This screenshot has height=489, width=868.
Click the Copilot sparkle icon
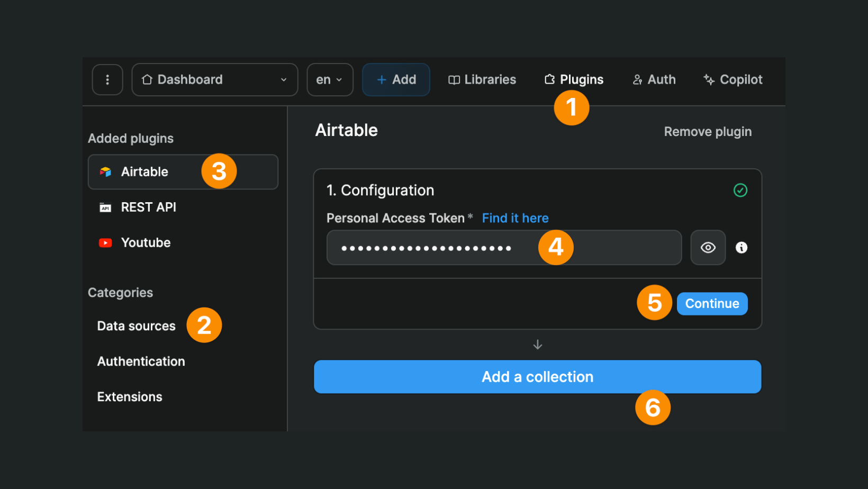[708, 79]
